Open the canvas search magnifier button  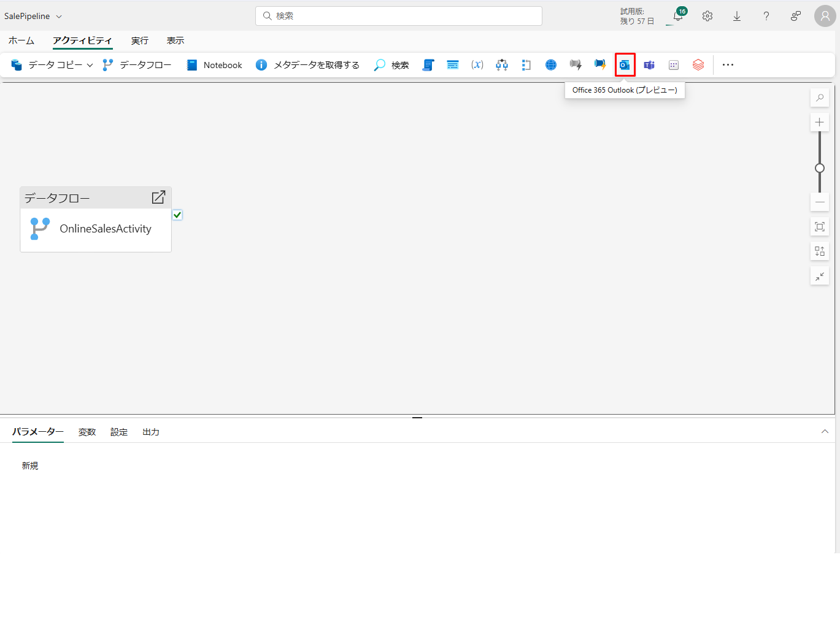pyautogui.click(x=820, y=98)
